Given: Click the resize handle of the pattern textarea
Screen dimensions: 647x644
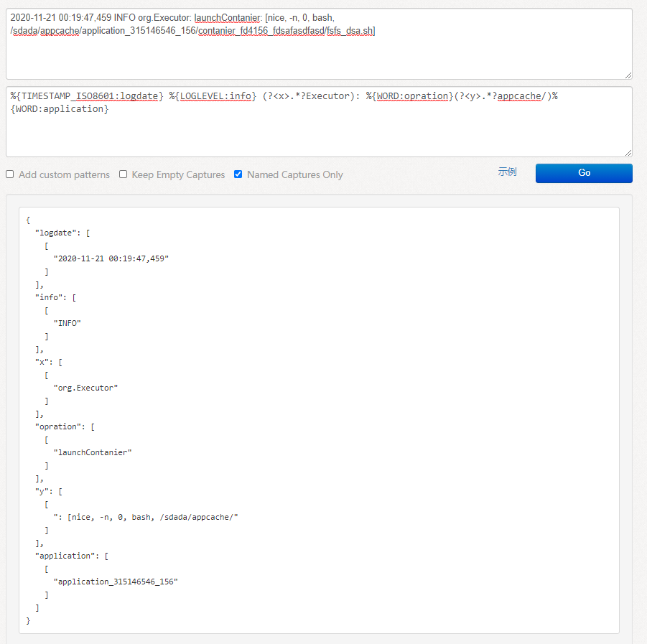Looking at the screenshot, I should [x=628, y=151].
